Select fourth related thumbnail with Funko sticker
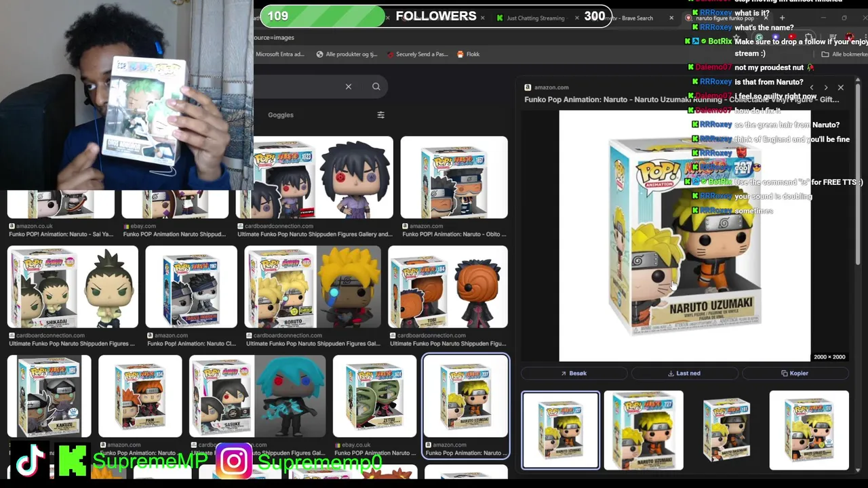Viewport: 868px width, 488px height. (809, 430)
